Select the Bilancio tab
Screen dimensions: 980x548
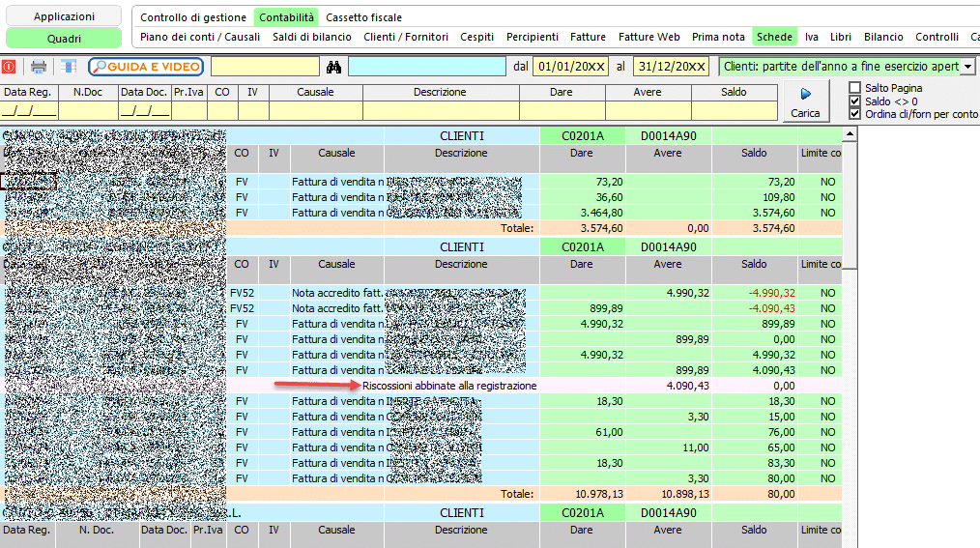pyautogui.click(x=883, y=37)
